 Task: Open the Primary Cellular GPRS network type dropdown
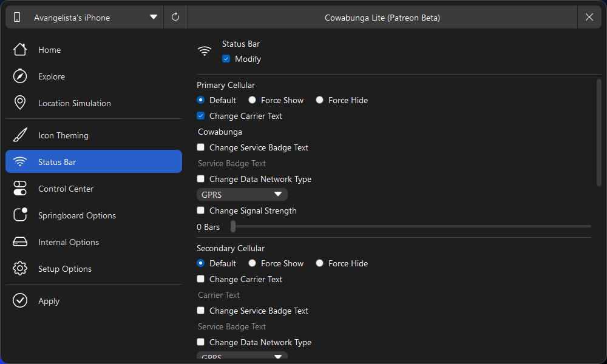pyautogui.click(x=242, y=195)
